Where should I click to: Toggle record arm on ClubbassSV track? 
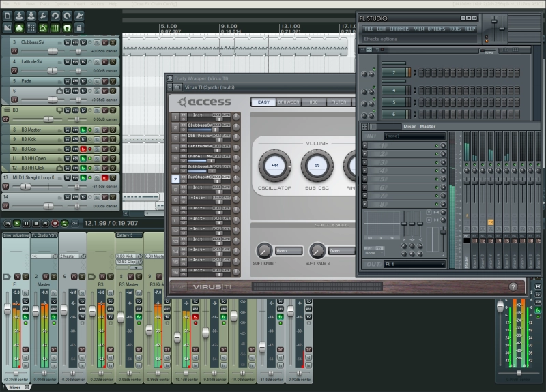click(14, 51)
